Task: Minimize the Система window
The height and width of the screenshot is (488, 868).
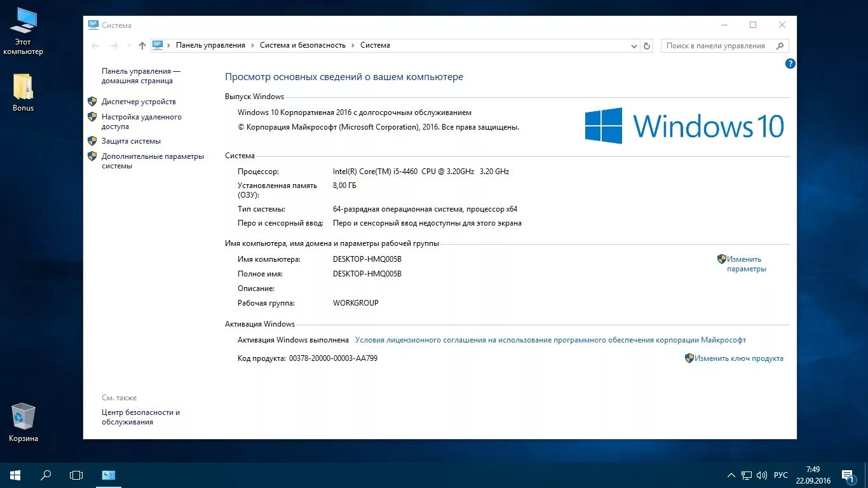Action: [x=724, y=25]
